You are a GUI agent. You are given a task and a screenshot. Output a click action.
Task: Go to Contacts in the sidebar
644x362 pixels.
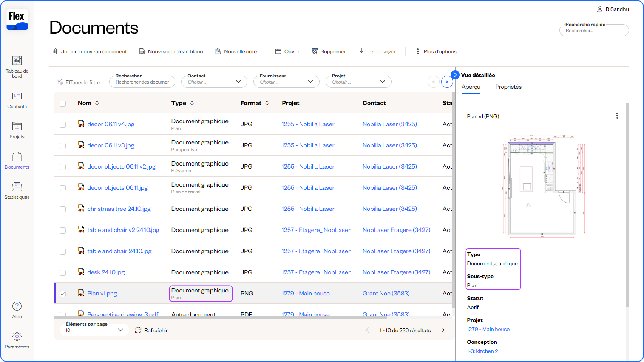[x=17, y=96]
